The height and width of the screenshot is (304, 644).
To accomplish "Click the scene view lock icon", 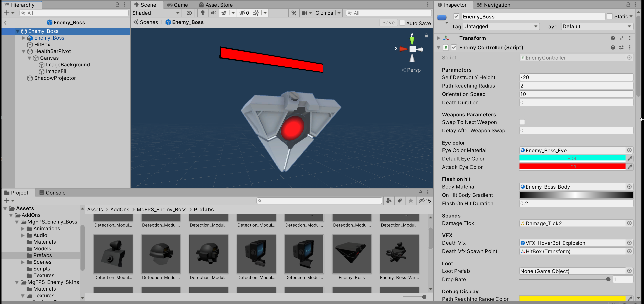I will (426, 36).
